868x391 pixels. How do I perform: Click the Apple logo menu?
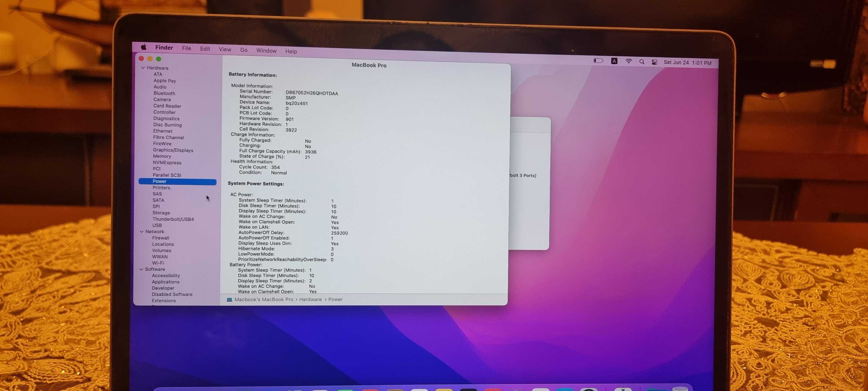pyautogui.click(x=144, y=47)
